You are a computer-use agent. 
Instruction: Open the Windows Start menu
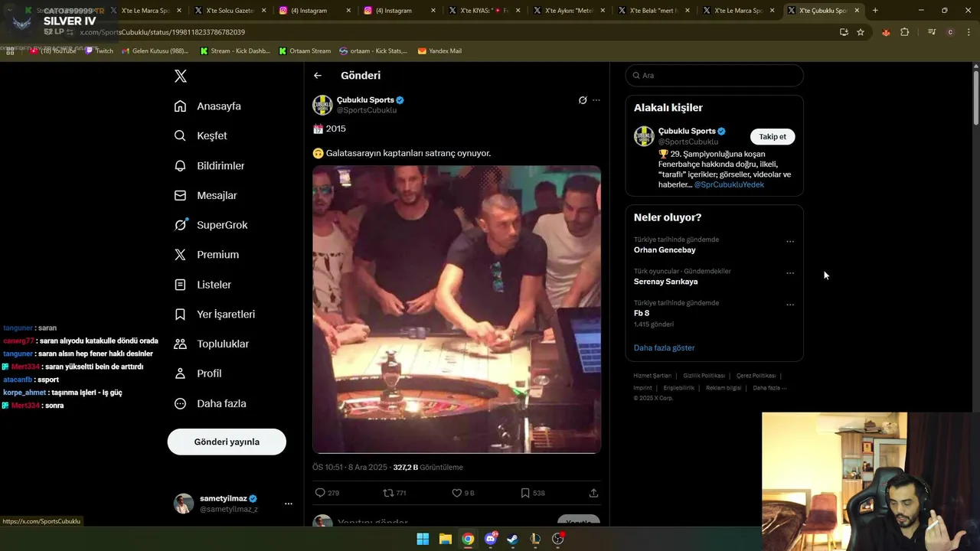tap(423, 539)
